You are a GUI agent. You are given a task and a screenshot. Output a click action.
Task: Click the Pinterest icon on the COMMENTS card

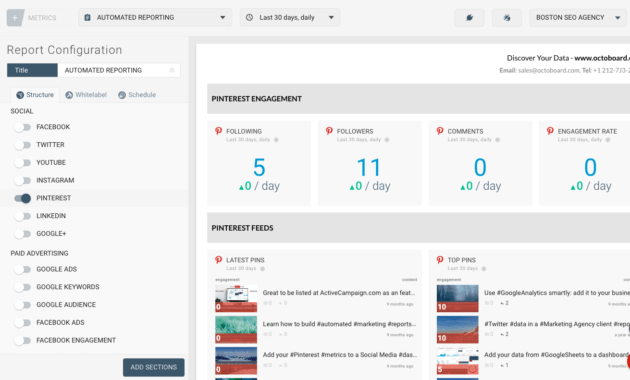(440, 131)
